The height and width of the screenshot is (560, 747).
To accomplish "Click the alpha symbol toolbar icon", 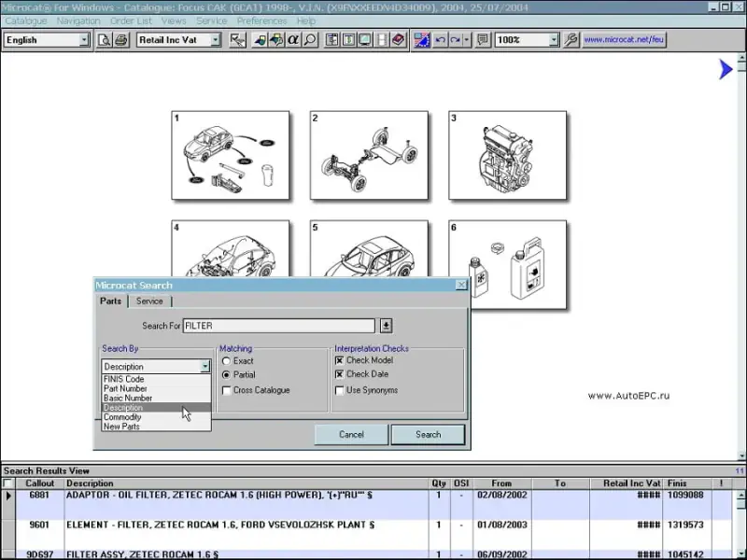I will (x=292, y=40).
